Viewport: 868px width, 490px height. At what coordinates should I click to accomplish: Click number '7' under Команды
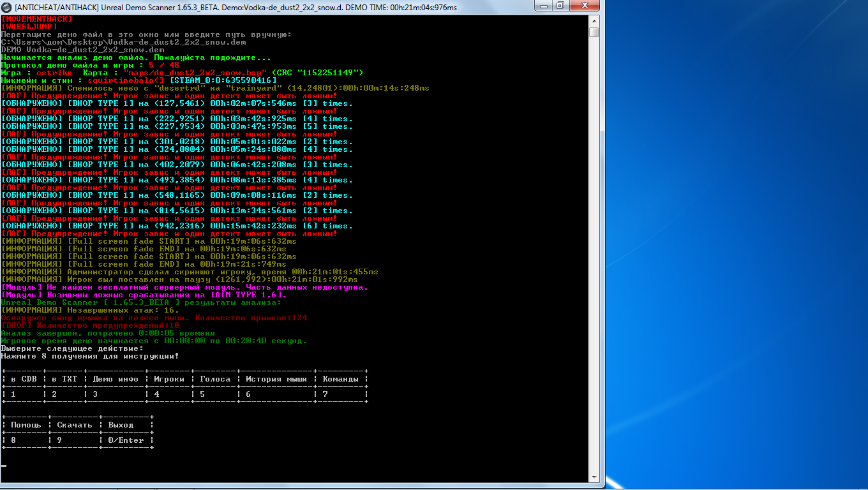point(325,394)
